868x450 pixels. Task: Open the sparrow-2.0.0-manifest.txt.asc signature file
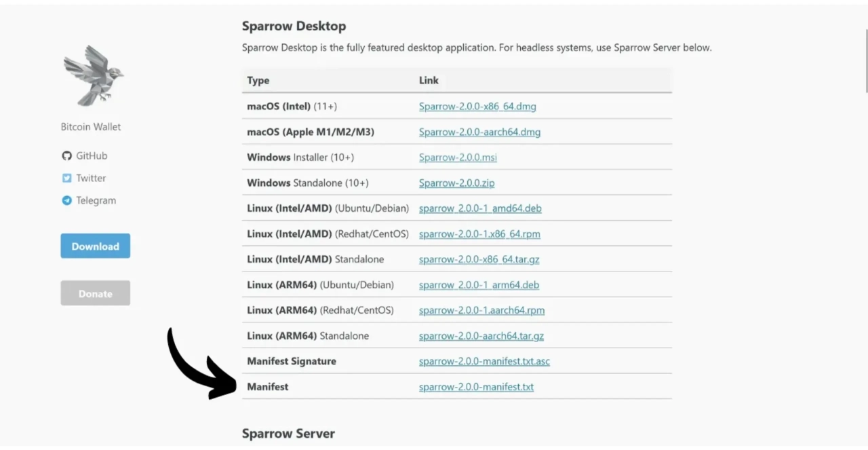[484, 361]
